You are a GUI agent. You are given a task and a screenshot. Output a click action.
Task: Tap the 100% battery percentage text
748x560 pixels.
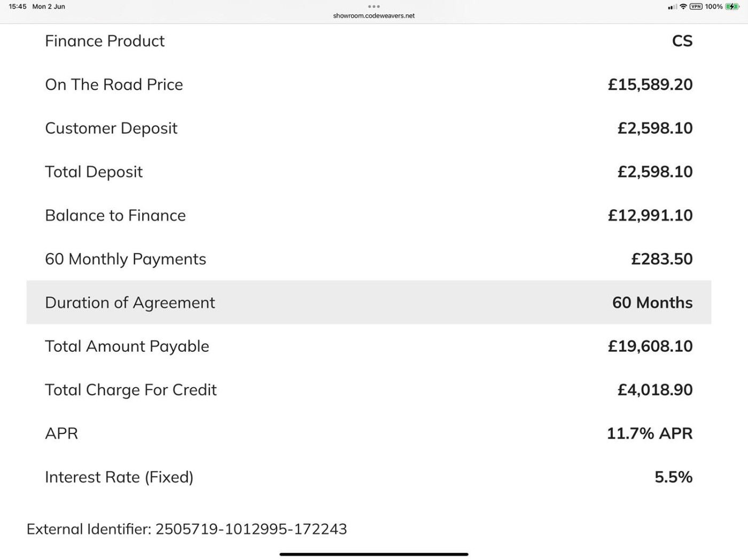(x=713, y=6)
